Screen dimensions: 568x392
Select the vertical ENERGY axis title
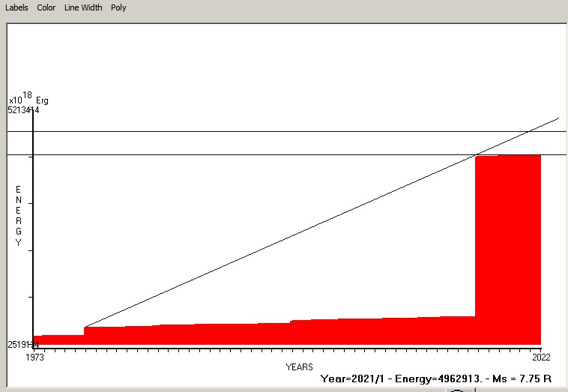point(18,216)
